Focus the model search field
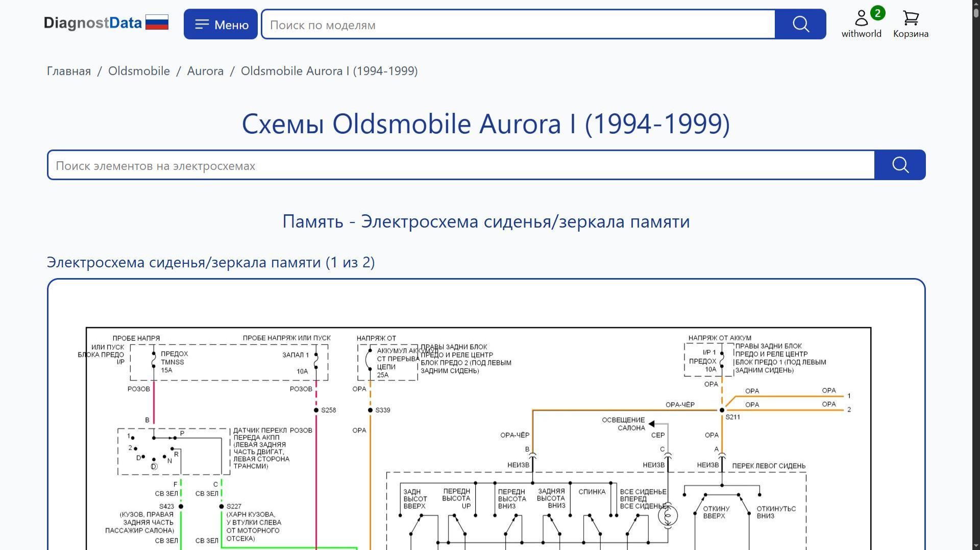 click(518, 24)
